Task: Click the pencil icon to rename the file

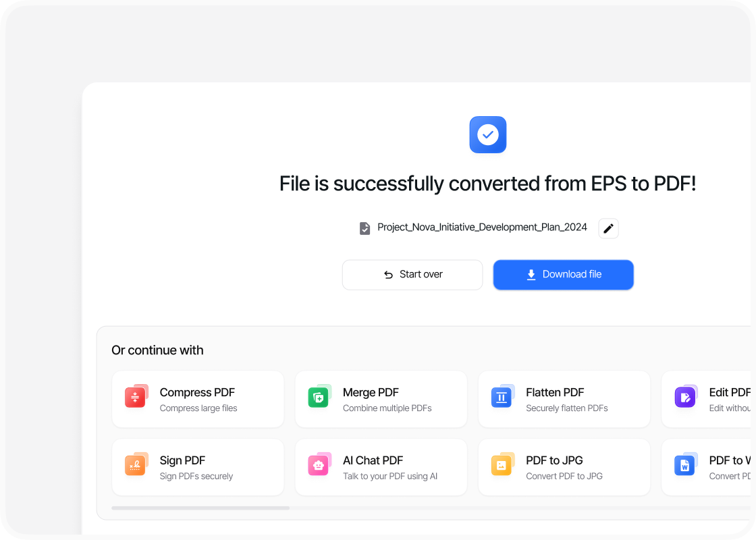Action: [608, 228]
